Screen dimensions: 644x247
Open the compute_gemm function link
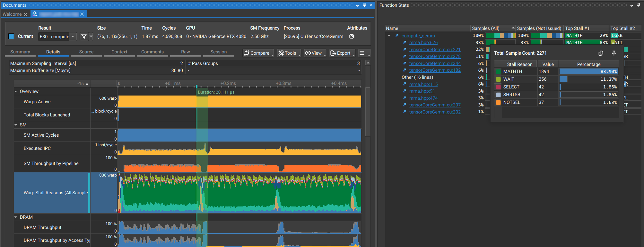[x=418, y=36]
